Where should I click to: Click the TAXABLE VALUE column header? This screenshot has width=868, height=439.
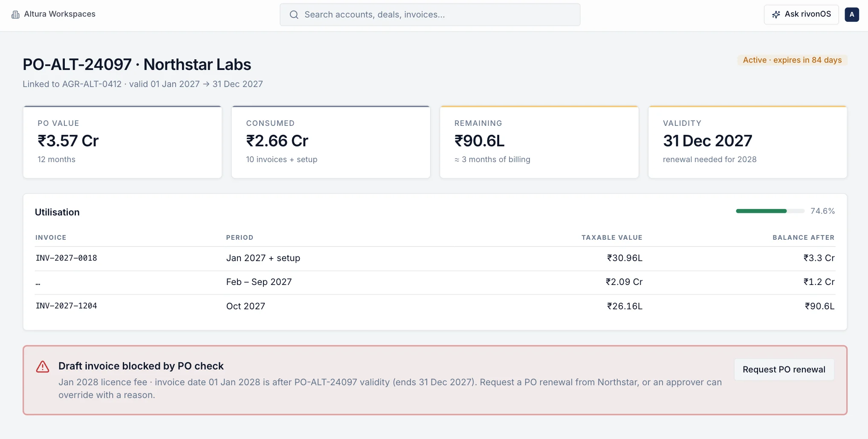[x=612, y=238]
